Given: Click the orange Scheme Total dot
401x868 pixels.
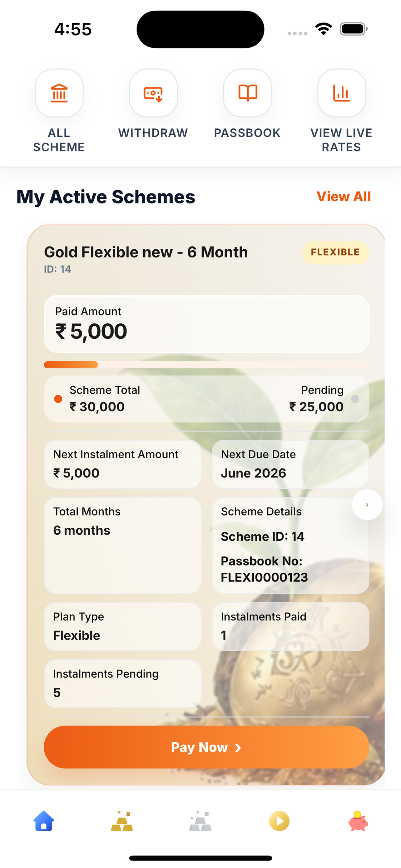Looking at the screenshot, I should (58, 399).
